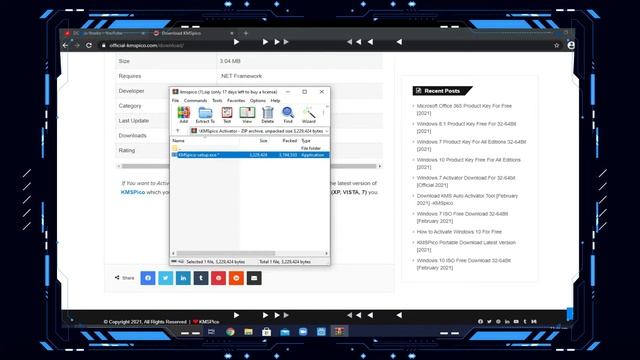Screen dimensions: 640x360
Task: Select the KMSpico-setup.exe file row
Action: (250, 155)
